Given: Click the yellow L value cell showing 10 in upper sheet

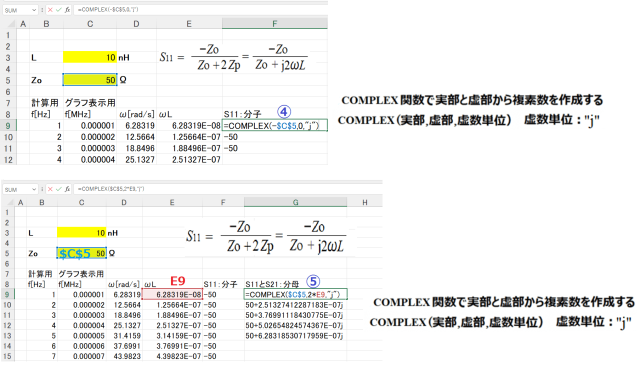Looking at the screenshot, I should [90, 58].
